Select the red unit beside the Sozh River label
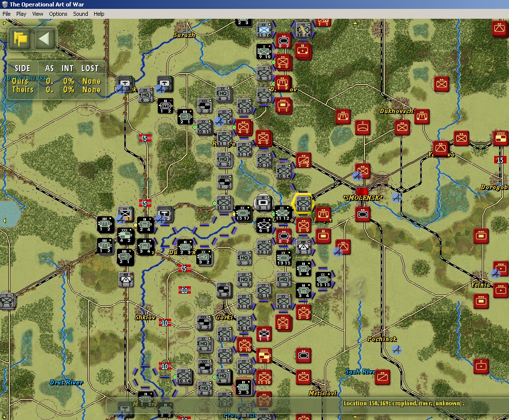The width and height of the screenshot is (509, 420). (x=382, y=377)
